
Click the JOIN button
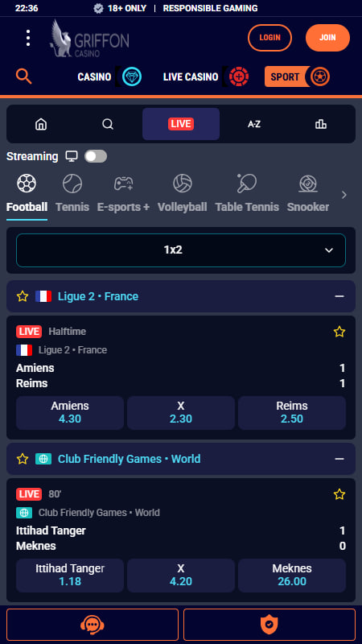pyautogui.click(x=327, y=38)
